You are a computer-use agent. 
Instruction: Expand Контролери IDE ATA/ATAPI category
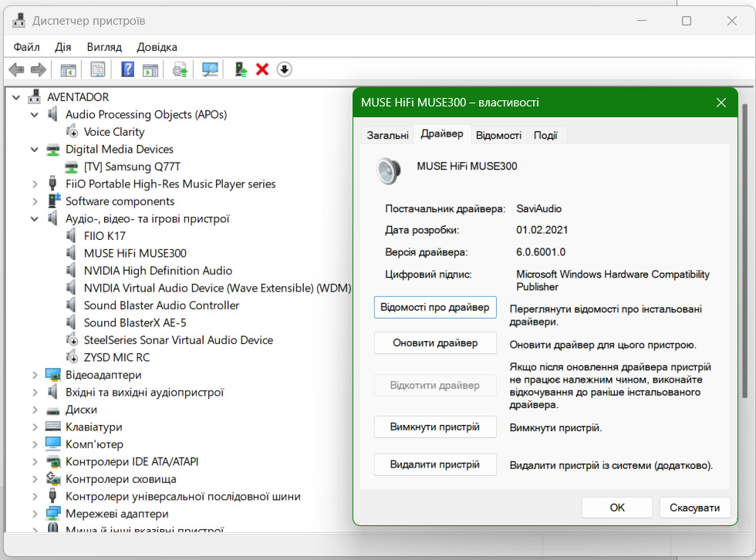click(35, 462)
